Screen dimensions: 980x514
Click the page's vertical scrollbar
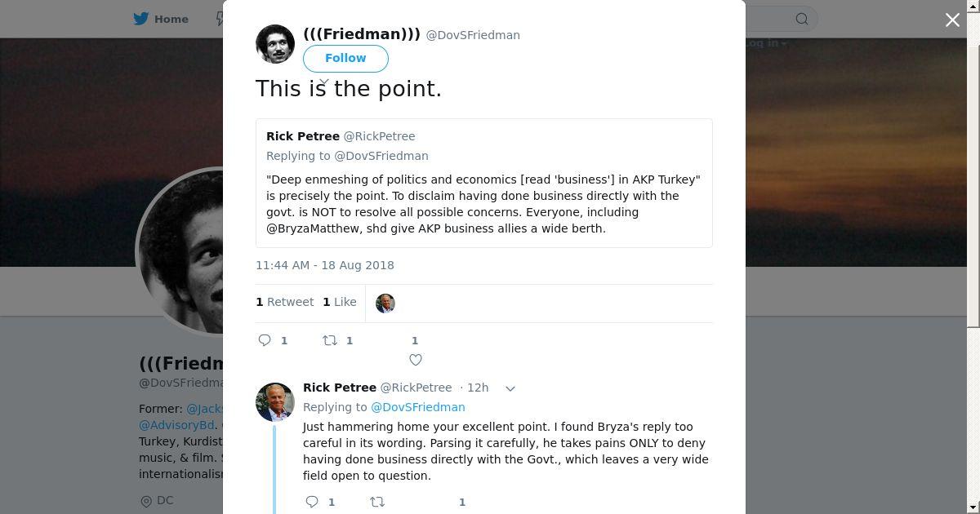973,163
